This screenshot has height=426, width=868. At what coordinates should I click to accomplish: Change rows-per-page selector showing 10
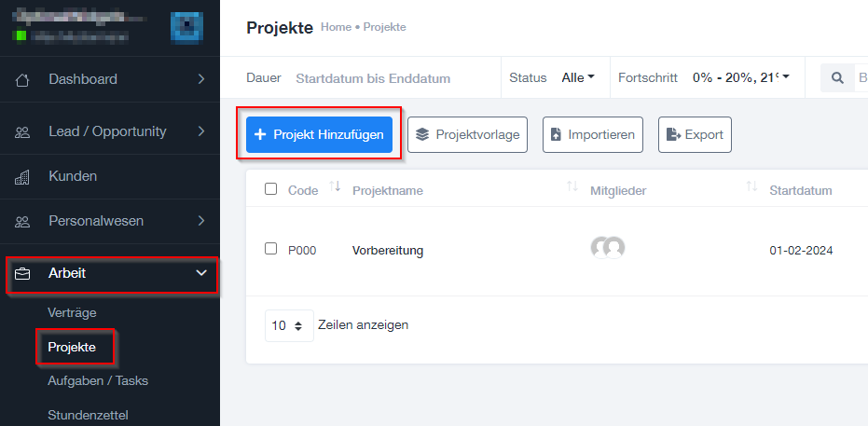(x=290, y=326)
